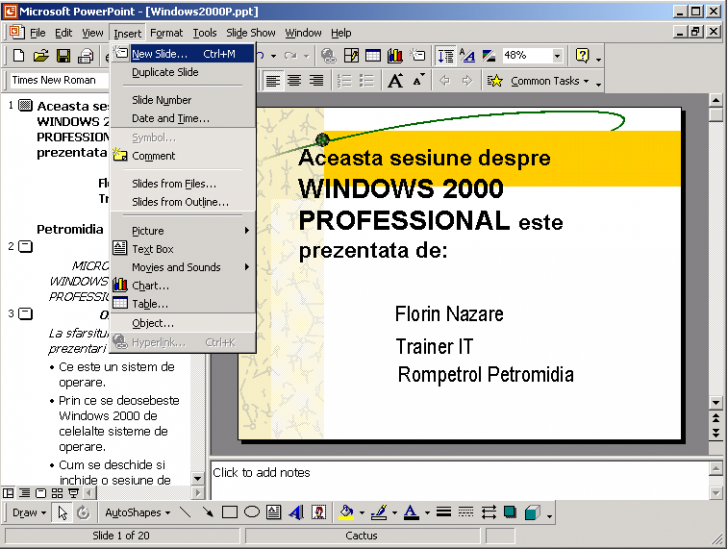Screen dimensions: 728x549
Task: Apply Fill Color bucket
Action: 346,513
